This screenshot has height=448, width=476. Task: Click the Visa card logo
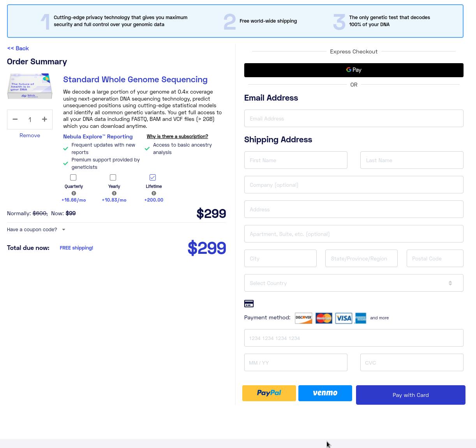[x=344, y=318]
